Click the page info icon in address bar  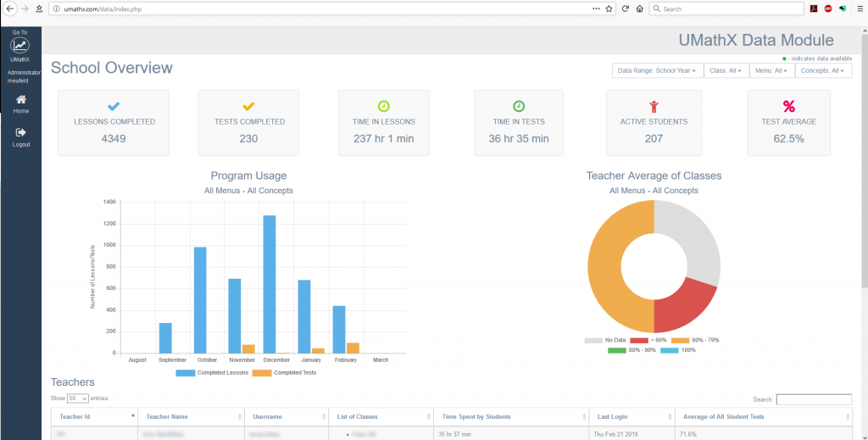click(x=57, y=8)
